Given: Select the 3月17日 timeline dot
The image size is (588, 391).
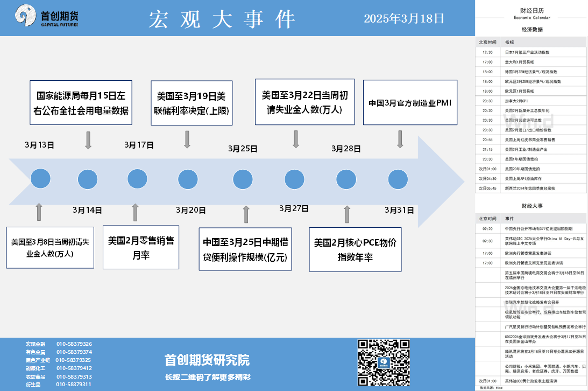Looking at the screenshot, I should point(137,179).
